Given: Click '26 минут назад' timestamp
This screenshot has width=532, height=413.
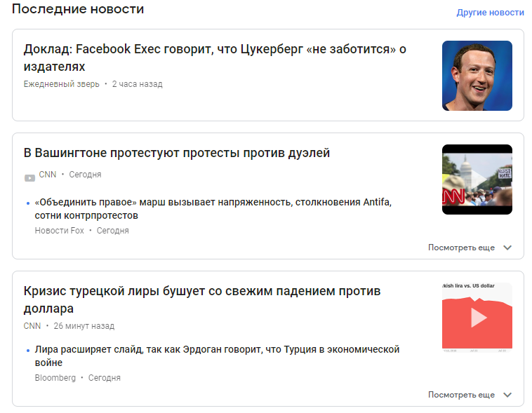Looking at the screenshot, I should pyautogui.click(x=84, y=326).
